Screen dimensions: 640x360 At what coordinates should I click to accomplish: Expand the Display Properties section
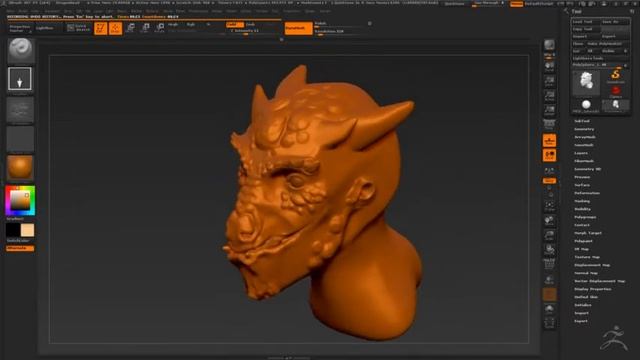coord(593,289)
